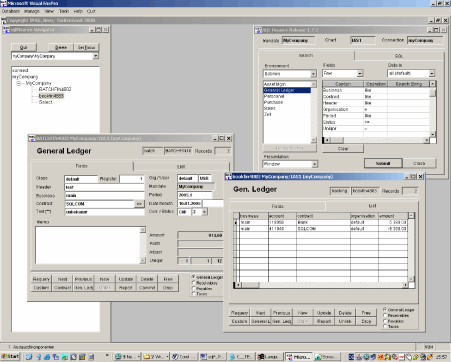Collapse the MyCompany tree node

(x=19, y=83)
